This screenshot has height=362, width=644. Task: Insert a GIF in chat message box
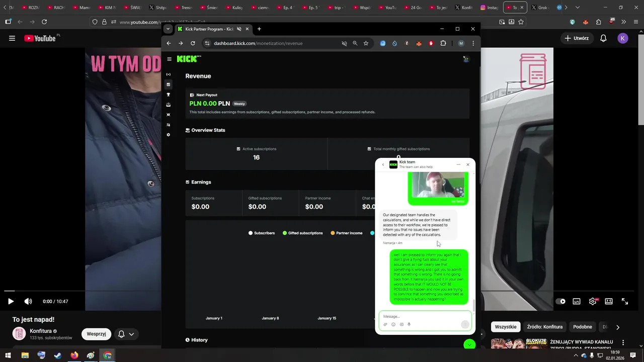click(401, 324)
